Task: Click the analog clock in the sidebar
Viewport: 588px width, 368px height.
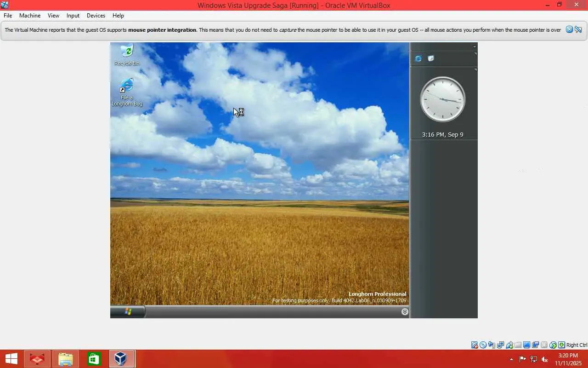Action: pos(442,99)
